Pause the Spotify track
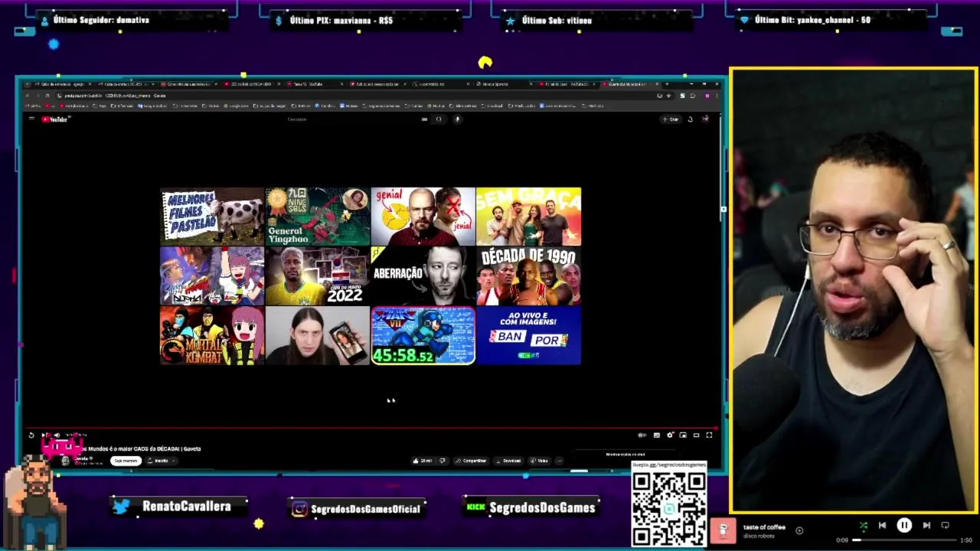Image resolution: width=980 pixels, height=551 pixels. click(x=904, y=526)
